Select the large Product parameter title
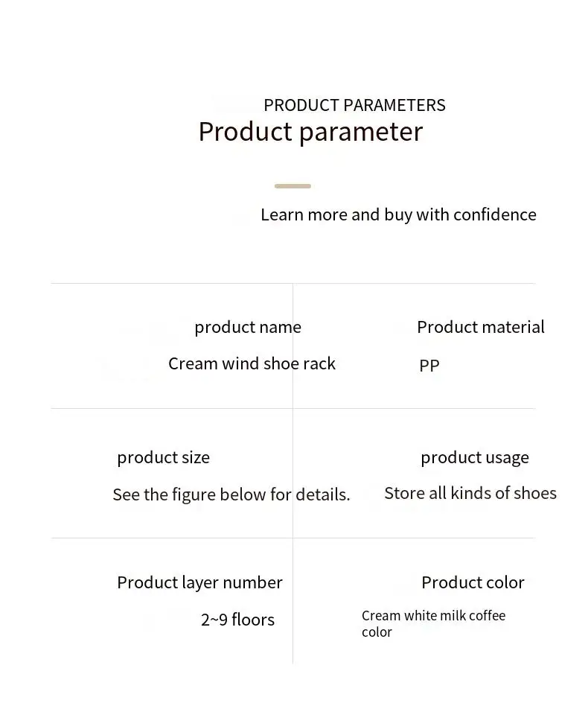 310,132
